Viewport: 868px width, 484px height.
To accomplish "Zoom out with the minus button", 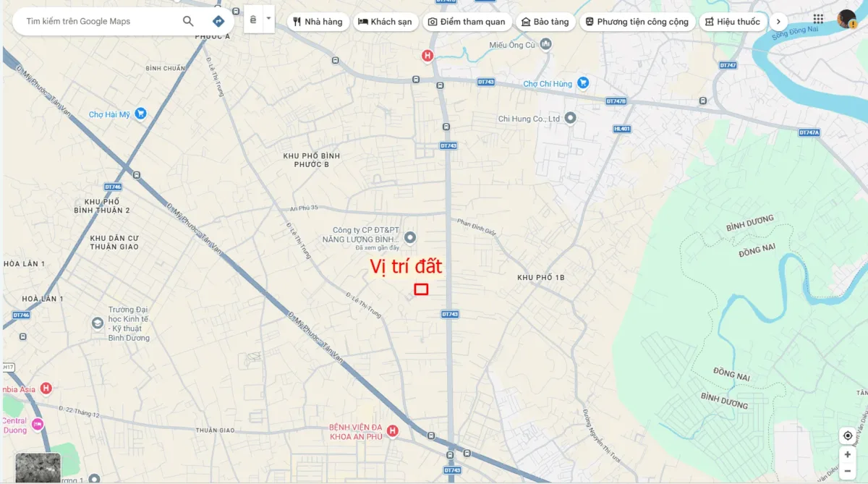I will 847,471.
